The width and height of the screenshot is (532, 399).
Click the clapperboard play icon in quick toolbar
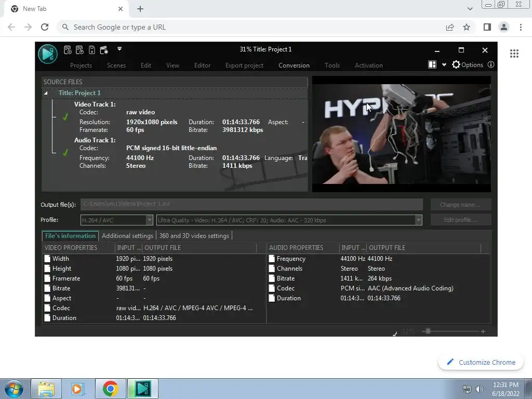(104, 50)
